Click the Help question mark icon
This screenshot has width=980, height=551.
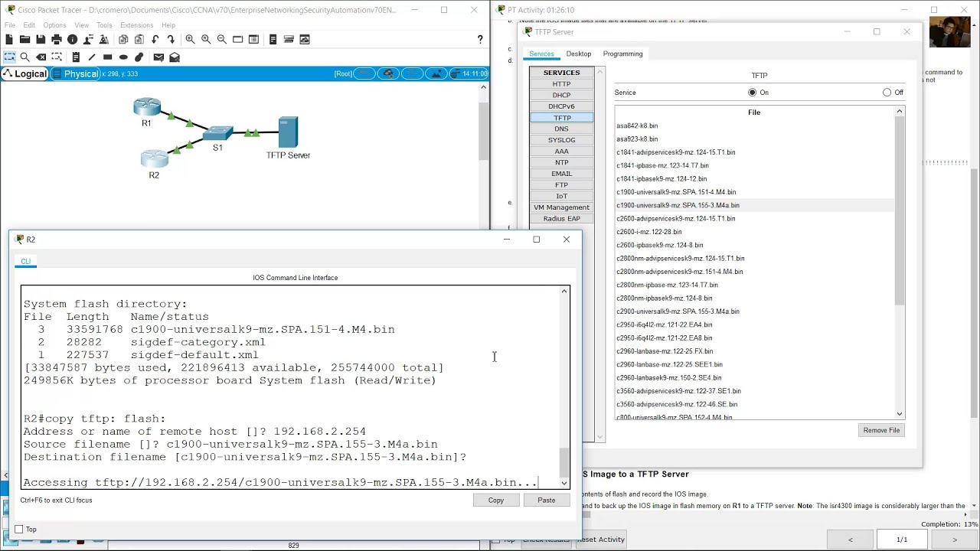[x=480, y=39]
